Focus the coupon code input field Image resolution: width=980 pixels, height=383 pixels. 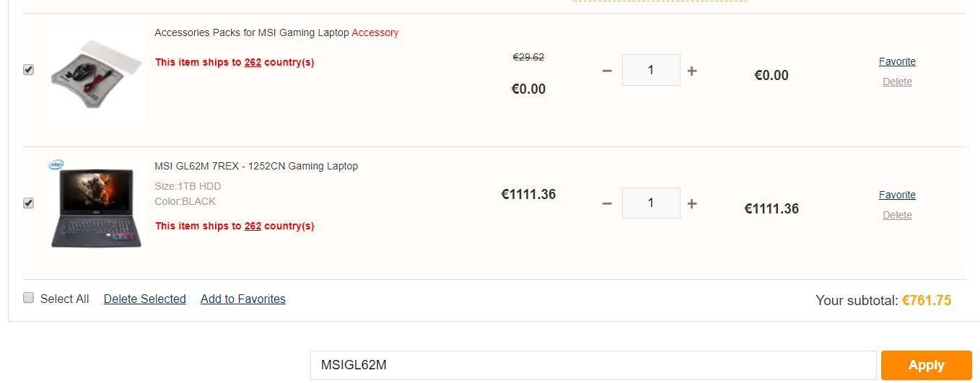pos(593,365)
